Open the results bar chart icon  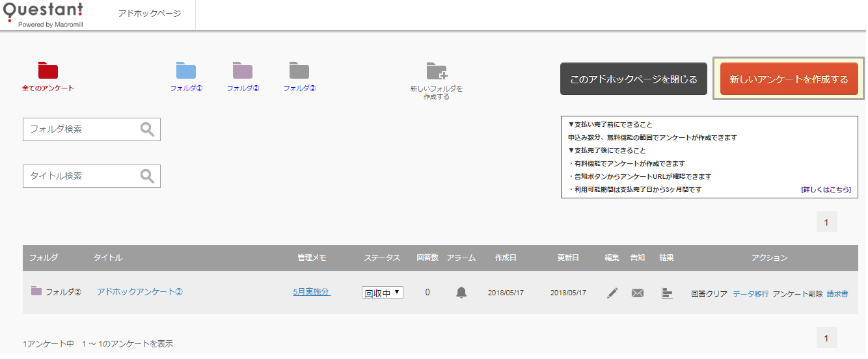click(666, 293)
